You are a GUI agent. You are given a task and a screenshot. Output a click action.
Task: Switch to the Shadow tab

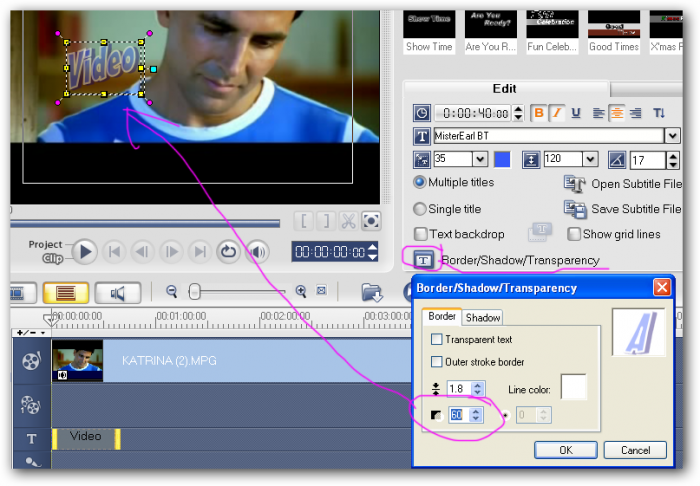click(x=483, y=318)
